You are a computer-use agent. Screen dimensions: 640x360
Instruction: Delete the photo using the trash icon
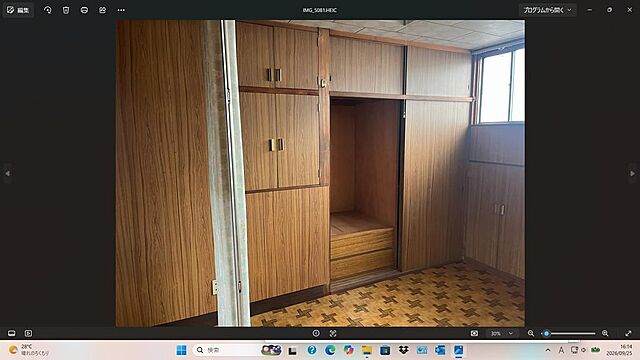tap(66, 10)
